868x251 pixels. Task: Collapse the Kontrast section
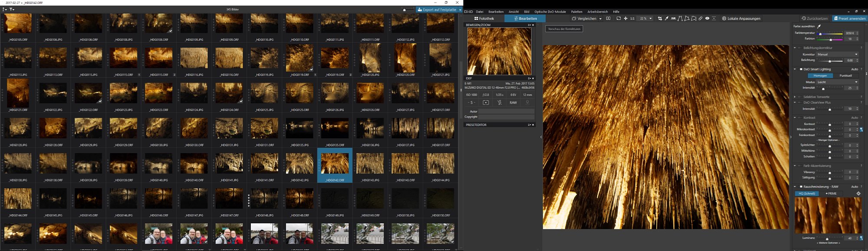(x=795, y=117)
